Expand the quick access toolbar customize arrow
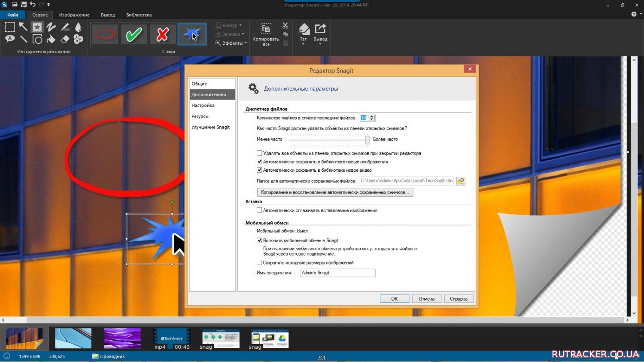 [49, 4]
